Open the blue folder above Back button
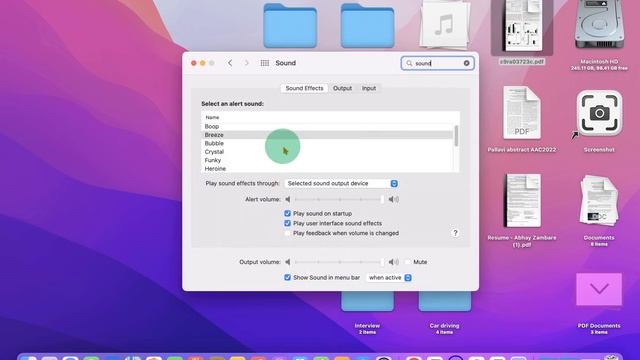 click(x=290, y=25)
